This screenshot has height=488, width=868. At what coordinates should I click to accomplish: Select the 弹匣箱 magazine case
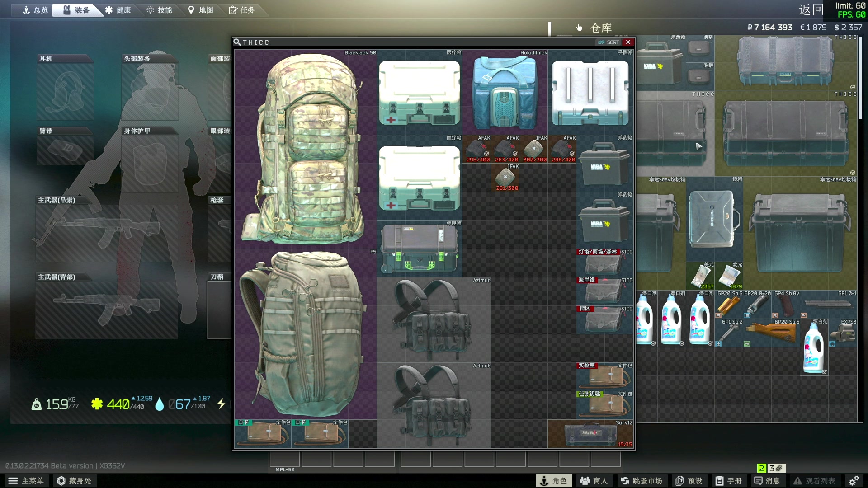[420, 249]
